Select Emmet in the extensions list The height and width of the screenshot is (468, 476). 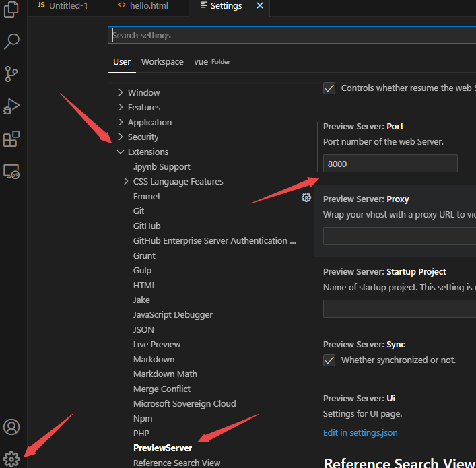[x=147, y=196]
